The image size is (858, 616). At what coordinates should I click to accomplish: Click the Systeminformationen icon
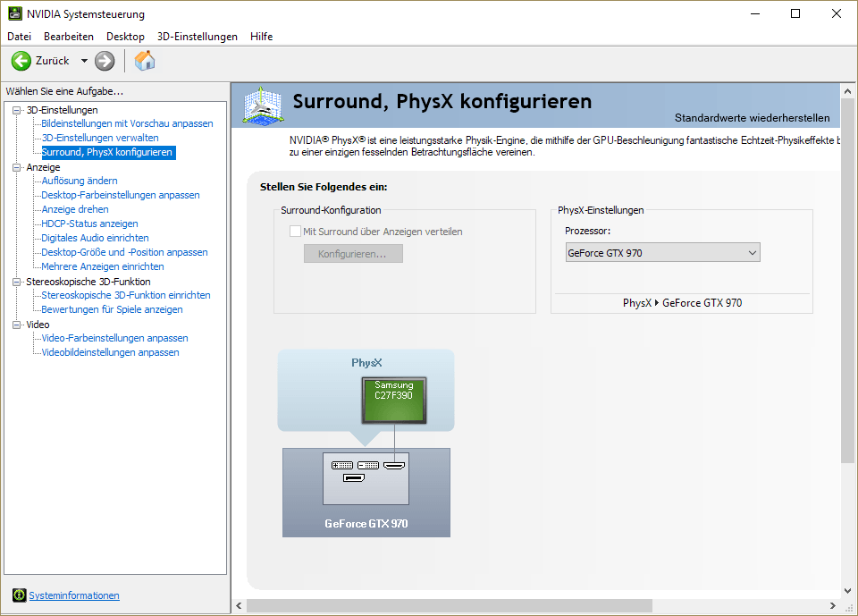(19, 595)
